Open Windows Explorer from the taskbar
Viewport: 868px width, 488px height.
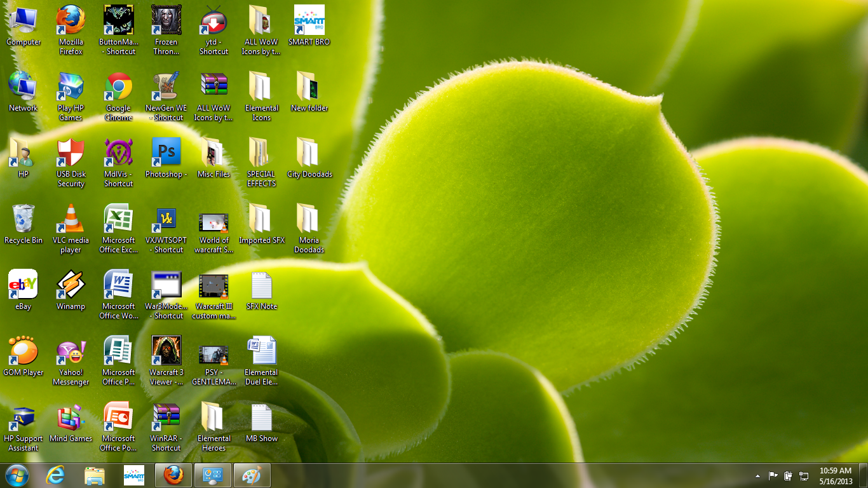coord(95,475)
